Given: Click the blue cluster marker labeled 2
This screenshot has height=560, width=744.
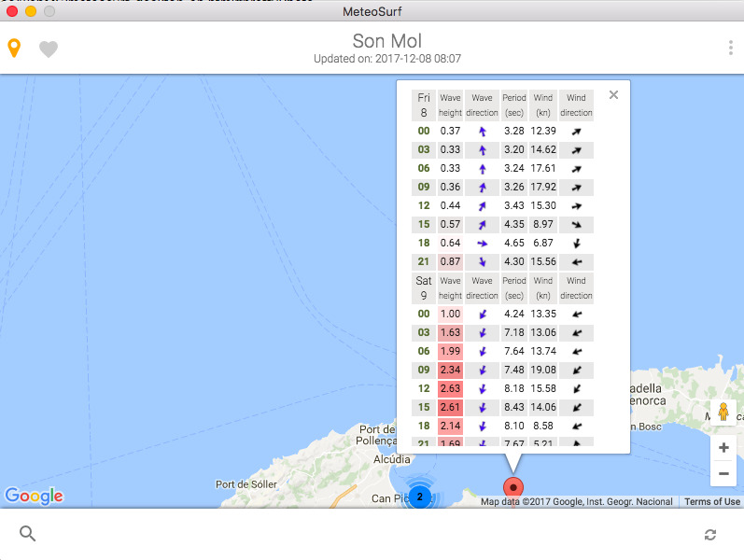Looking at the screenshot, I should (419, 497).
